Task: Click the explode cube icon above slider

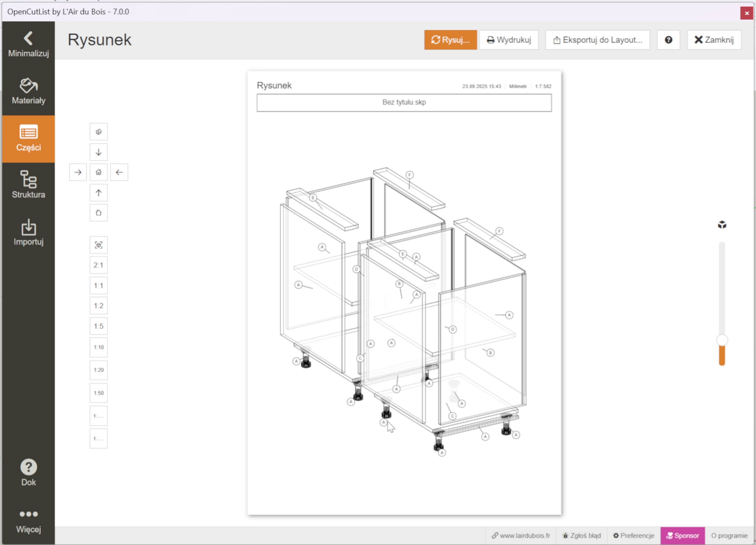Action: [x=722, y=225]
